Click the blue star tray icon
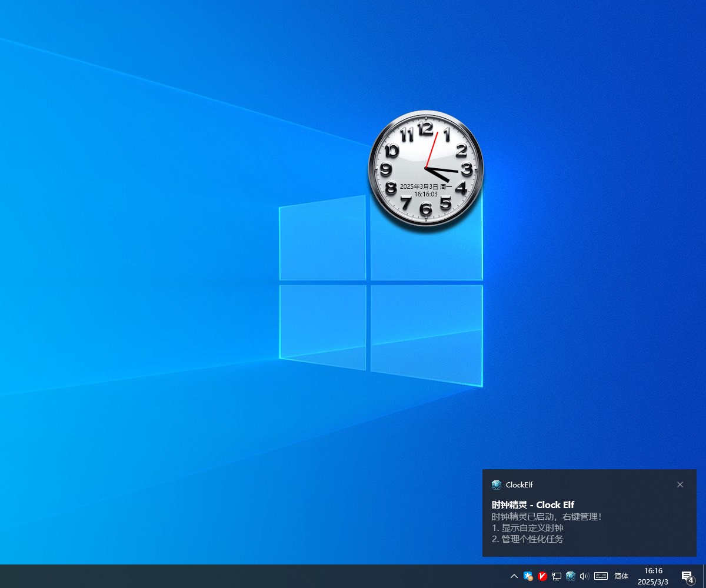 tap(528, 576)
